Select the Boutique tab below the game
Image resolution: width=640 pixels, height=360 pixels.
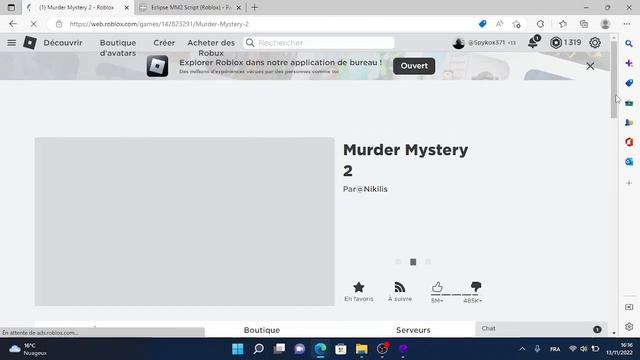262,330
